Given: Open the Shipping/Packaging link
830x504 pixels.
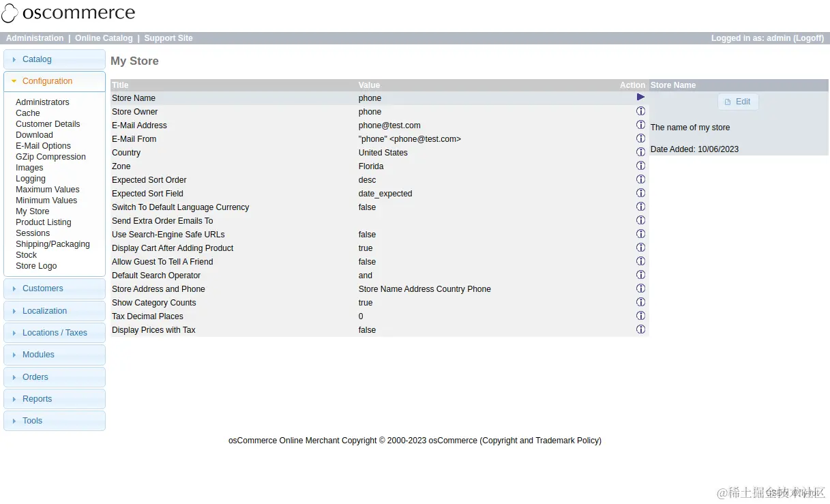Looking at the screenshot, I should pos(53,244).
